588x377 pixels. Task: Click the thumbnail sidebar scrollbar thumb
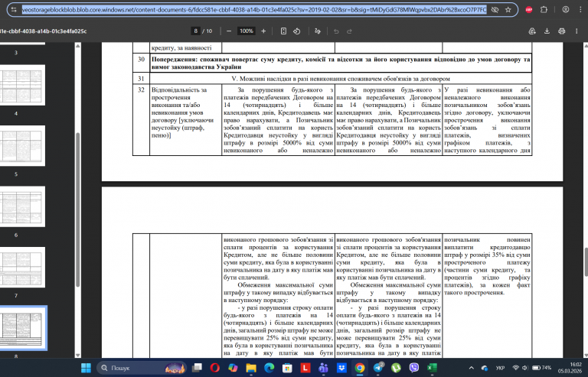77,210
